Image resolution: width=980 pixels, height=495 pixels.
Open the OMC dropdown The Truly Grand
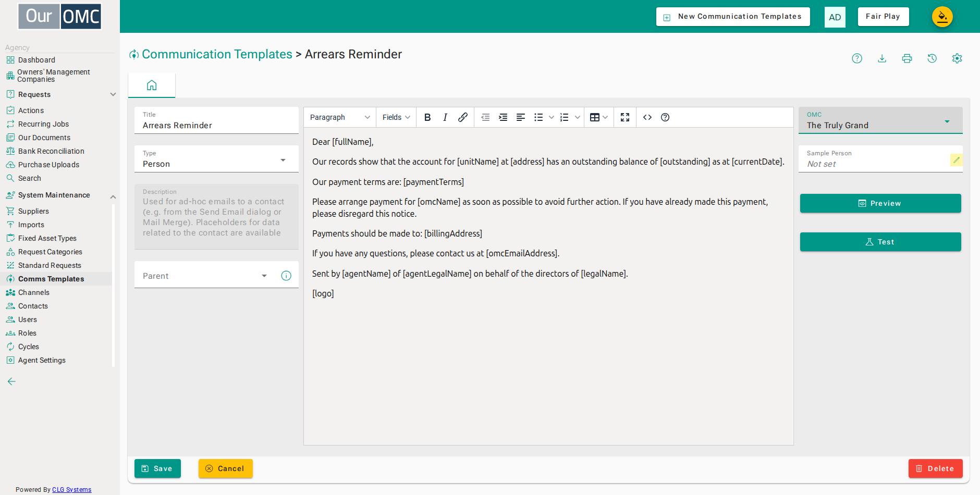[880, 120]
